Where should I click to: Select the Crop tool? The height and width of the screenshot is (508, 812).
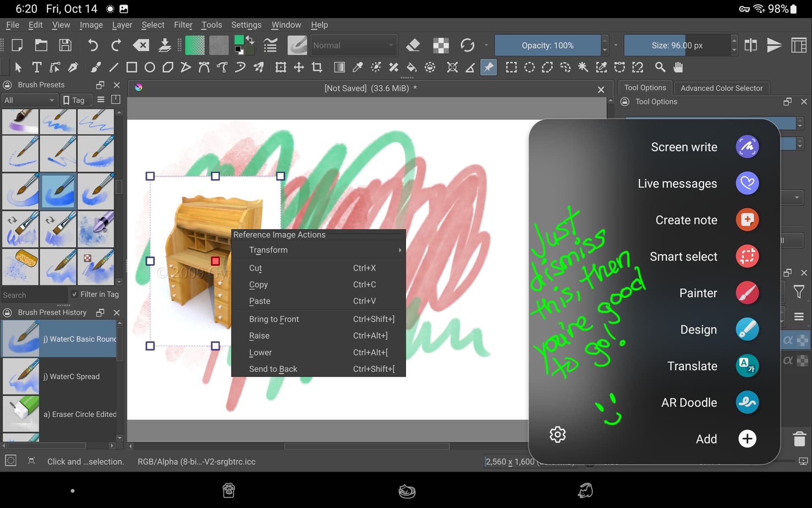pyautogui.click(x=317, y=67)
